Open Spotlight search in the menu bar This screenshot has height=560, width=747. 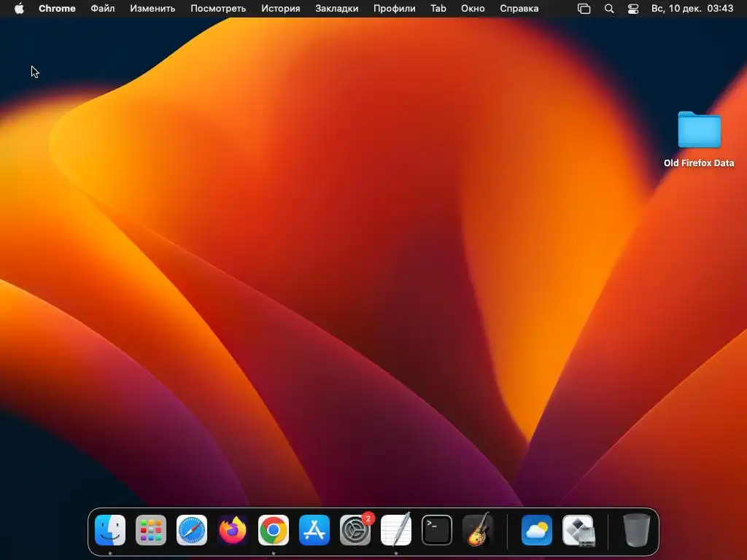tap(609, 9)
